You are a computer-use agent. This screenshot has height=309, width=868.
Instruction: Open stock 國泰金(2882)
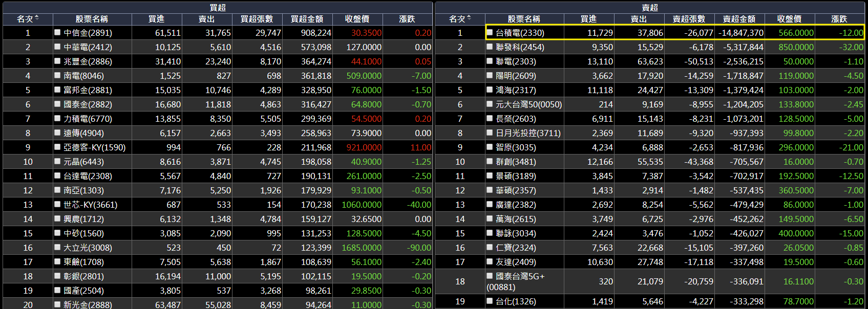[x=88, y=104]
